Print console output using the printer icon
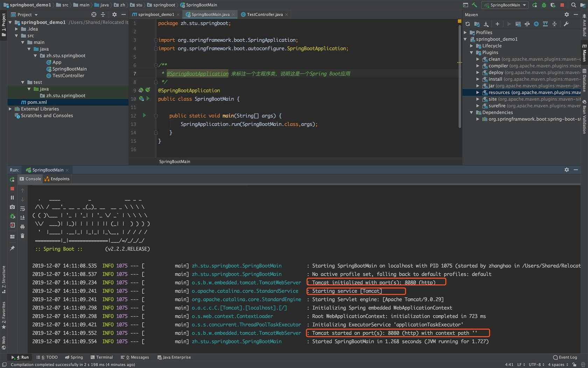Image resolution: width=588 pixels, height=368 pixels. tap(22, 227)
